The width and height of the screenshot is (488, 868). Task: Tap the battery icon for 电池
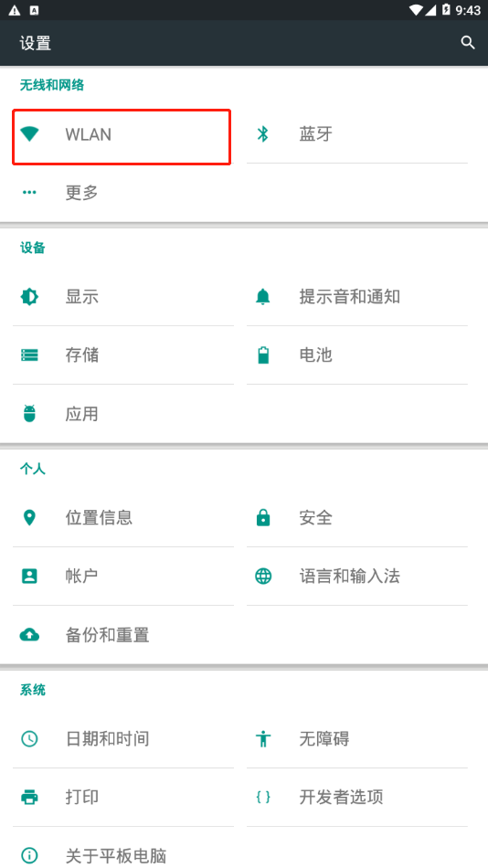pos(263,355)
